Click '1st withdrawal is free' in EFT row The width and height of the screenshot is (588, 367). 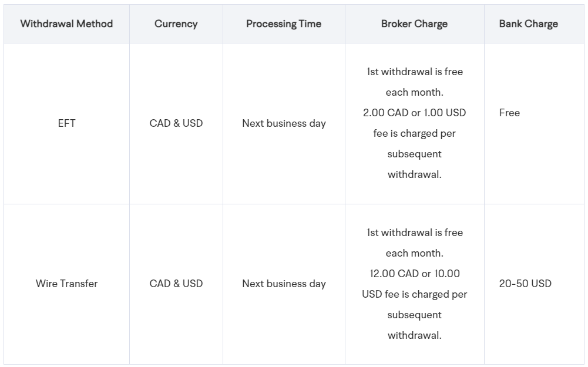tap(414, 72)
